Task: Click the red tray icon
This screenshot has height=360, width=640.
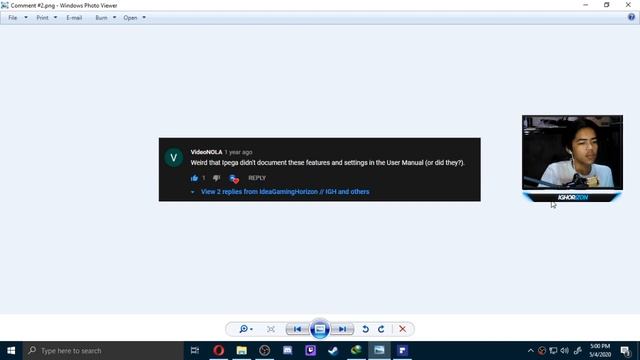Action: pos(542,351)
